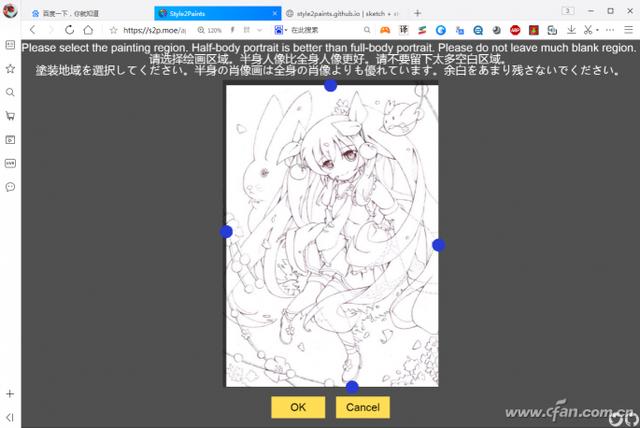The height and width of the screenshot is (428, 640).
Task: Open the Baidu search engine selector
Action: tap(280, 30)
